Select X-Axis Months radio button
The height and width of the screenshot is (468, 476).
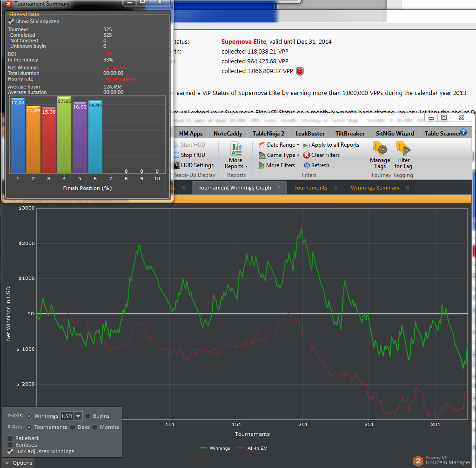tap(95, 427)
